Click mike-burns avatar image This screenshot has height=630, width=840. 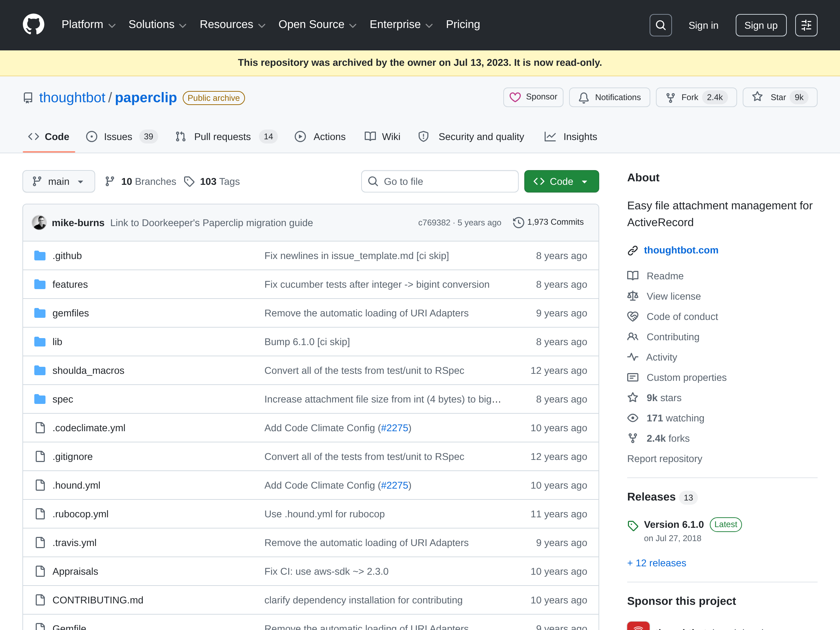39,223
